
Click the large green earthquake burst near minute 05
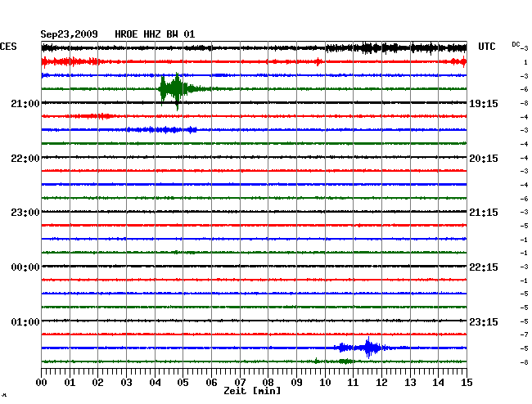[177, 90]
